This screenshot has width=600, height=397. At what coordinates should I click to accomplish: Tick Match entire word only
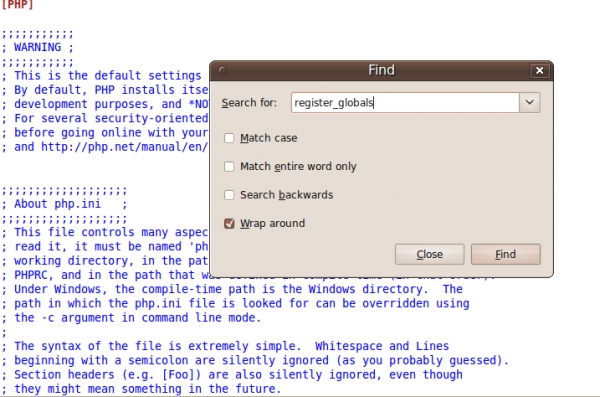pyautogui.click(x=229, y=167)
